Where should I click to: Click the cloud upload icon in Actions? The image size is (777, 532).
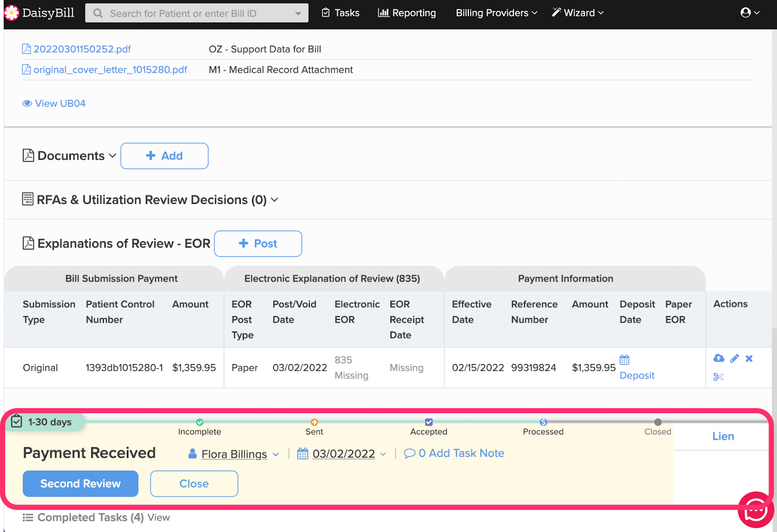(719, 358)
